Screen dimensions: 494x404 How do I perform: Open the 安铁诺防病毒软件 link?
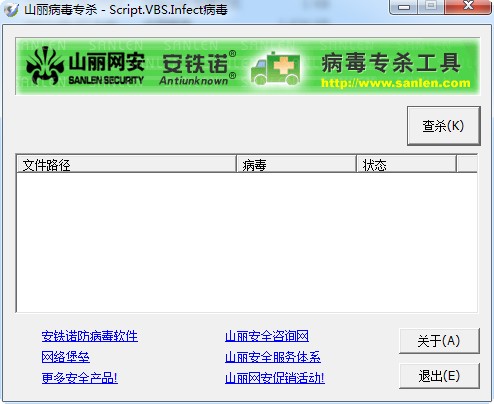(x=90, y=336)
